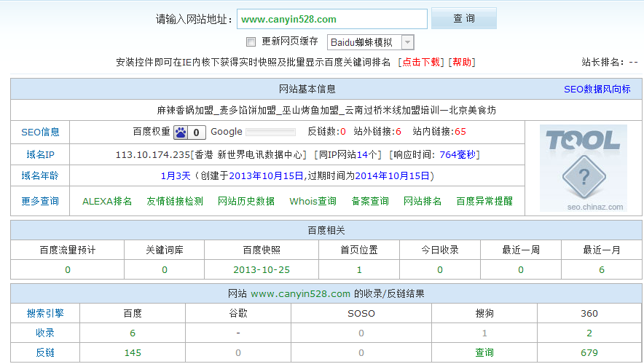Click the website address input field

click(332, 19)
